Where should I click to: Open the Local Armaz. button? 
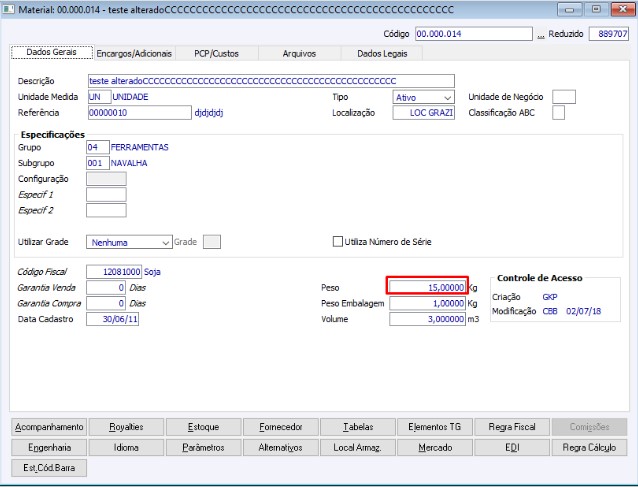pyautogui.click(x=358, y=448)
